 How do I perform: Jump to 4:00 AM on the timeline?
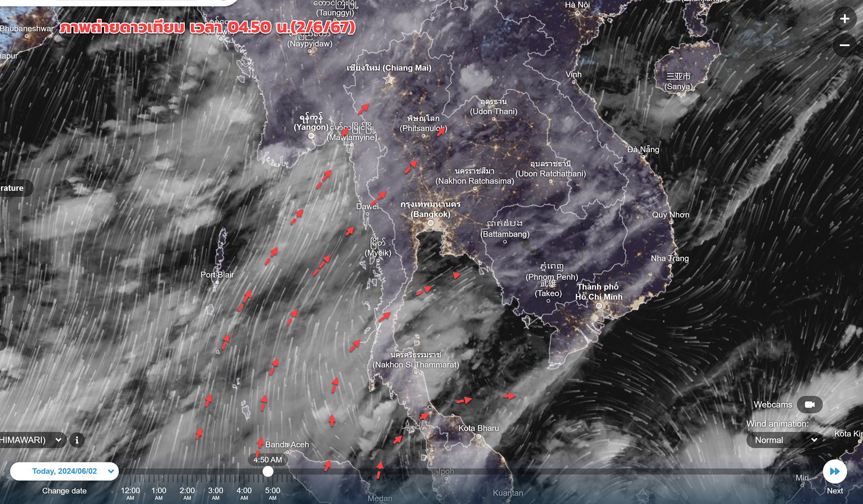(244, 493)
